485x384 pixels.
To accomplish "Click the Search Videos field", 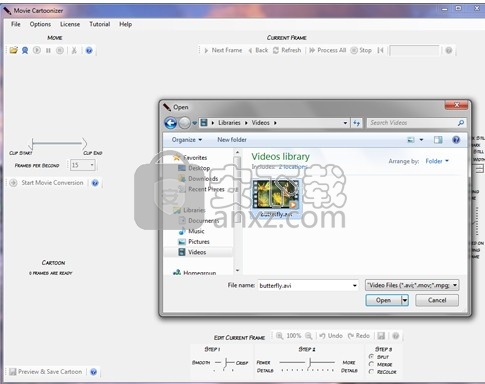I will click(x=416, y=123).
